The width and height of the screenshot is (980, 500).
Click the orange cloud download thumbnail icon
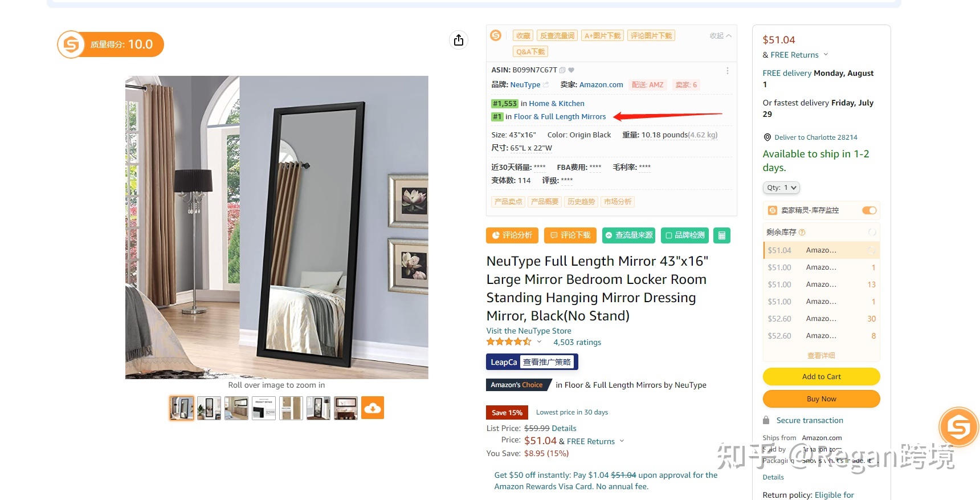click(x=373, y=408)
